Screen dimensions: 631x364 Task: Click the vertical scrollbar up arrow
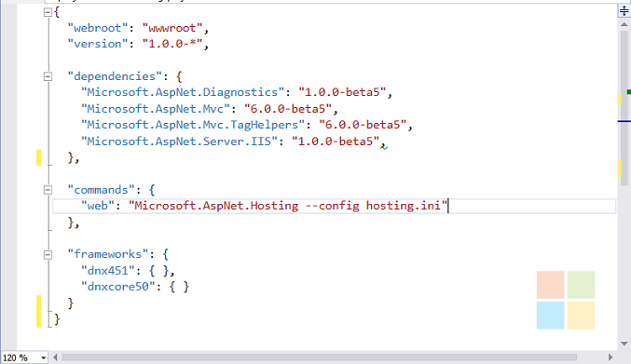[624, 24]
